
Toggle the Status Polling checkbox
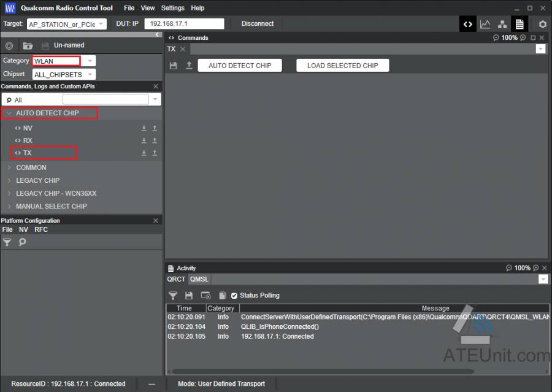(234, 296)
